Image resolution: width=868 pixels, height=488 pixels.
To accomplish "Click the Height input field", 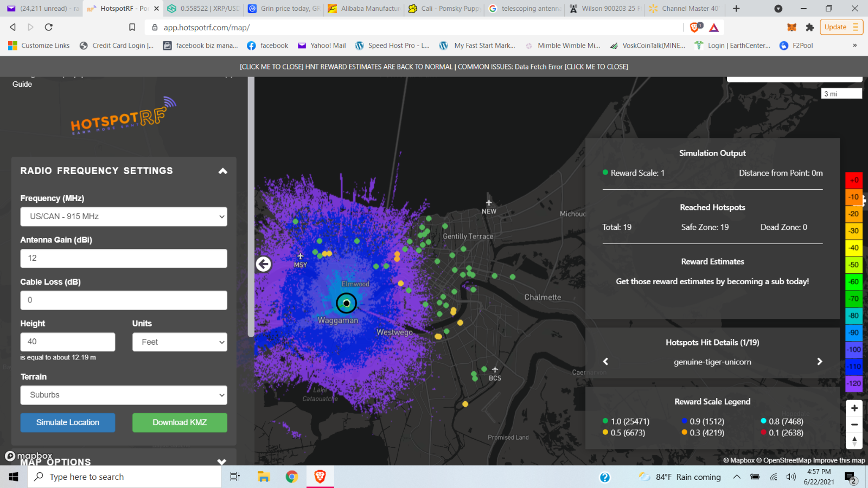I will coord(68,342).
